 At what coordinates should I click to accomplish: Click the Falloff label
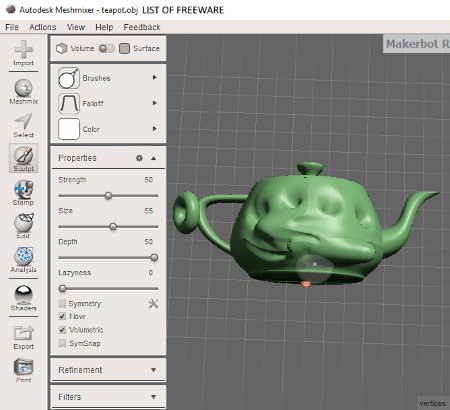93,104
